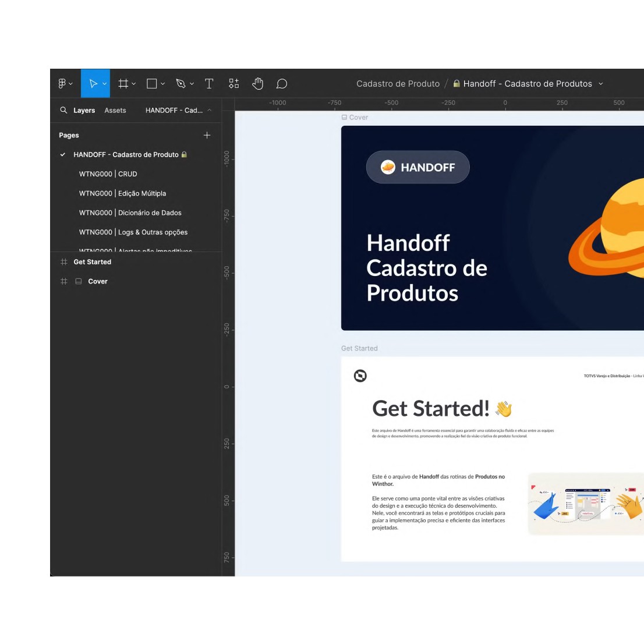
Task: Click the thumbnail icon beside Cover layer
Action: (x=79, y=281)
